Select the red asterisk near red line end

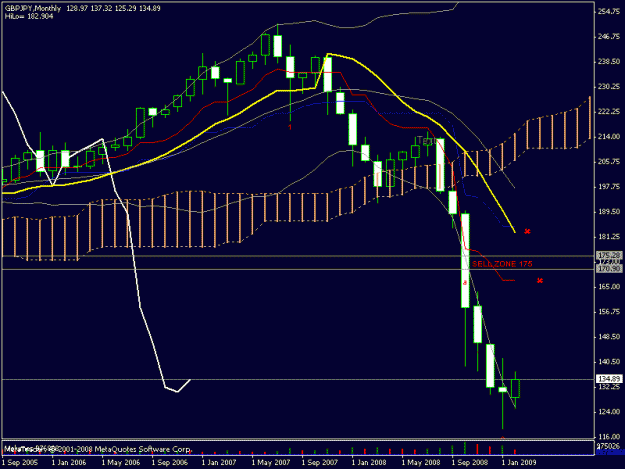540,281
